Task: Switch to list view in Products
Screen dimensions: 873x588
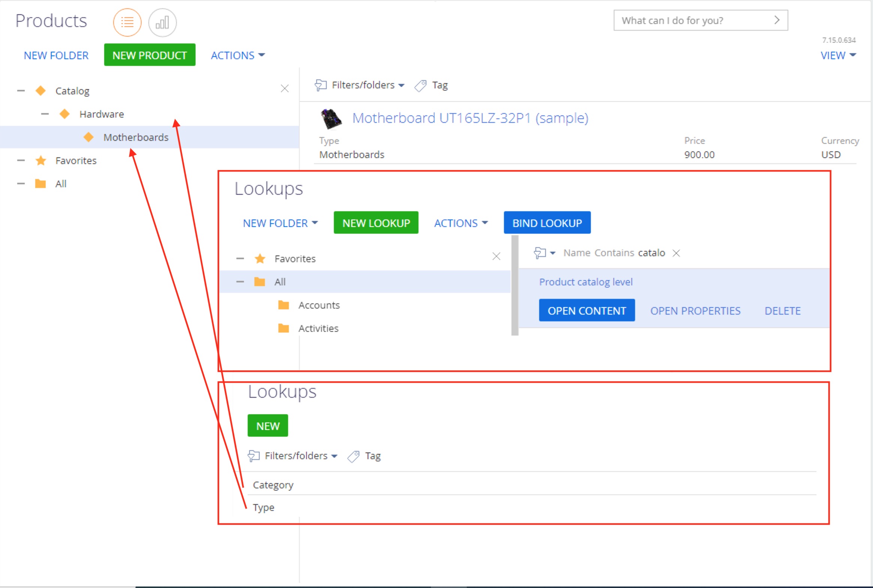Action: point(127,22)
